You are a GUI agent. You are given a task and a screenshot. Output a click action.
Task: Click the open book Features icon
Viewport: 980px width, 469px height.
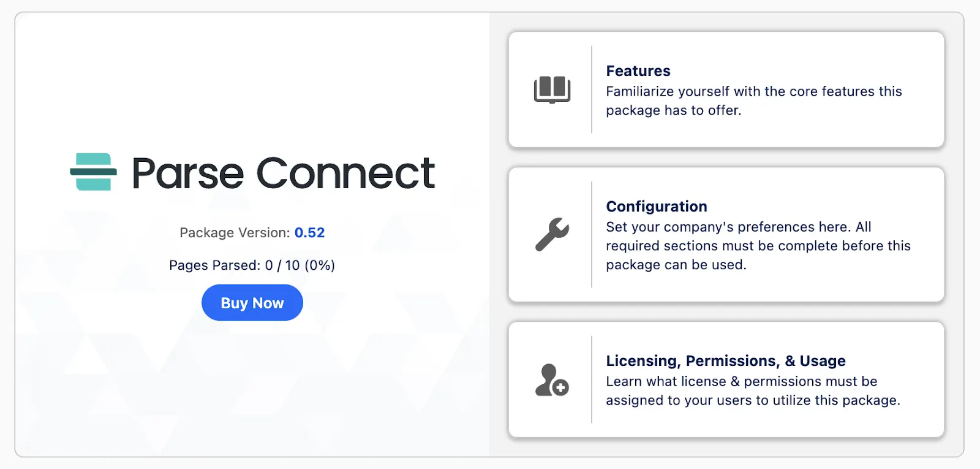coord(552,90)
